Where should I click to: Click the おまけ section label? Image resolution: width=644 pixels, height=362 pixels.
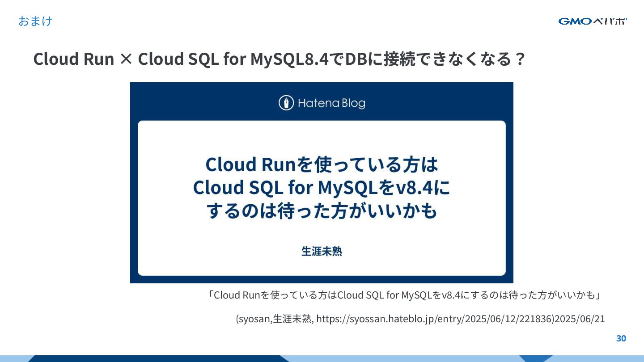click(x=35, y=21)
